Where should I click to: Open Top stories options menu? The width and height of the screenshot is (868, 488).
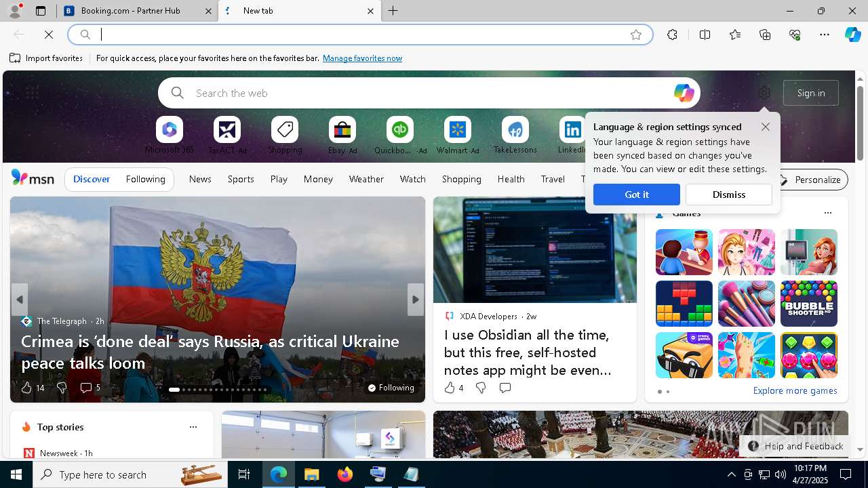(193, 427)
